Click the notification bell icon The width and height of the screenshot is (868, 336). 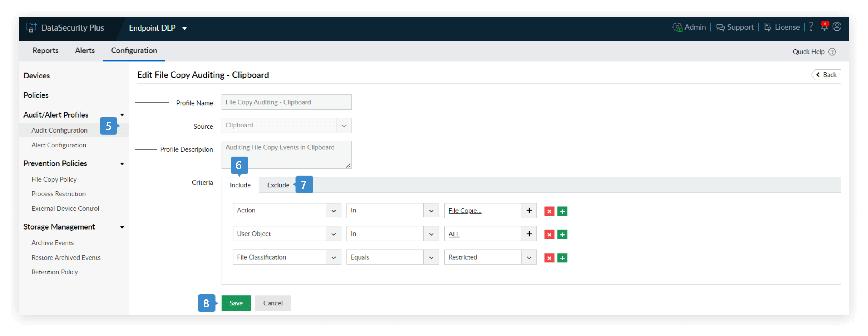coord(824,27)
